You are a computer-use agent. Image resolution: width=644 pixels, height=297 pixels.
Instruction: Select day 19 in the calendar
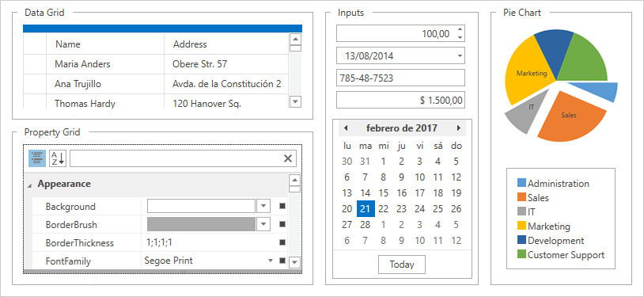click(x=456, y=193)
